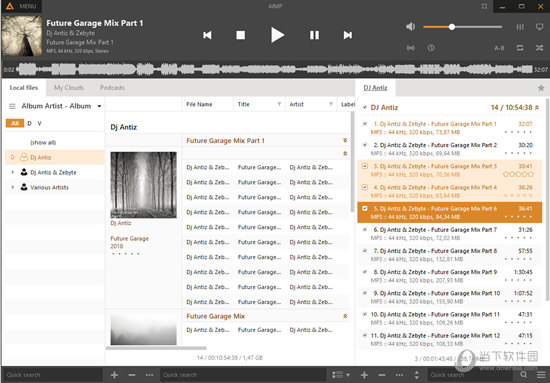Expand the Dj Antiz tree node arrow
Screen dimensions: 550x383
click(x=13, y=157)
